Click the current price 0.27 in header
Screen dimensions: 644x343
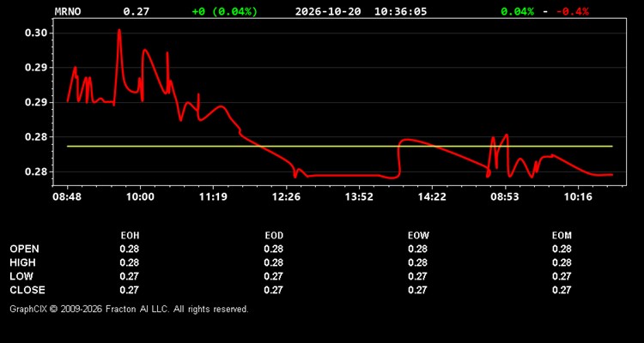tap(137, 11)
